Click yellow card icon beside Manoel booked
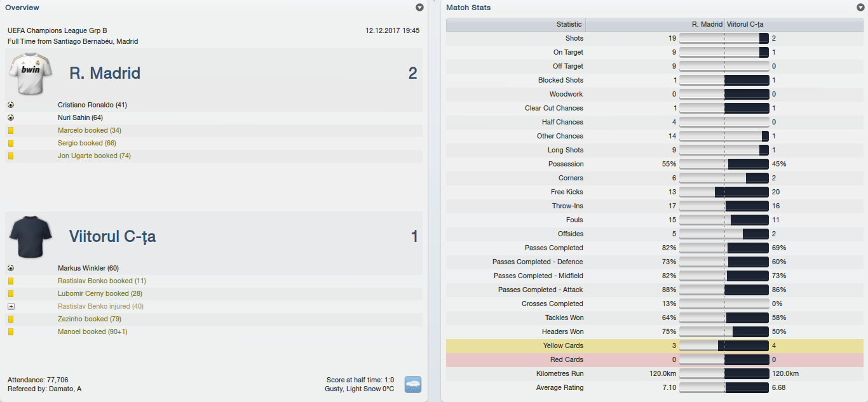 tap(11, 332)
